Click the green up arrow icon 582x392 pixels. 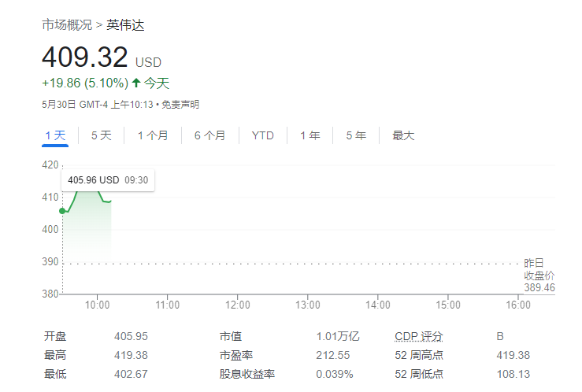point(136,83)
